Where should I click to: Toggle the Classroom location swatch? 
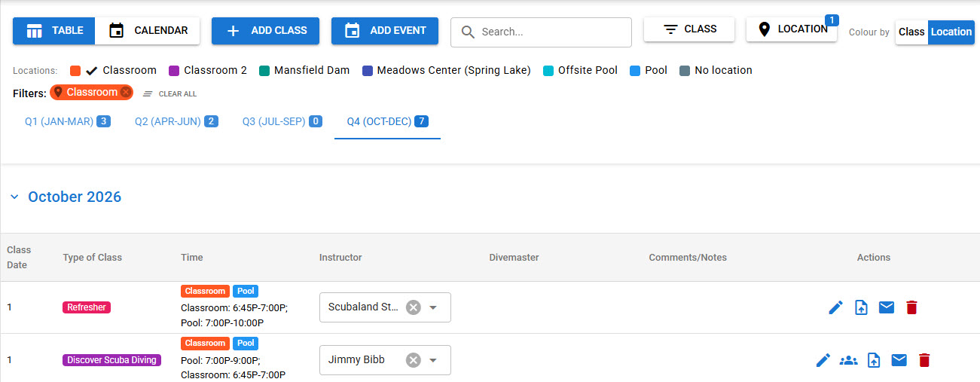click(x=75, y=71)
